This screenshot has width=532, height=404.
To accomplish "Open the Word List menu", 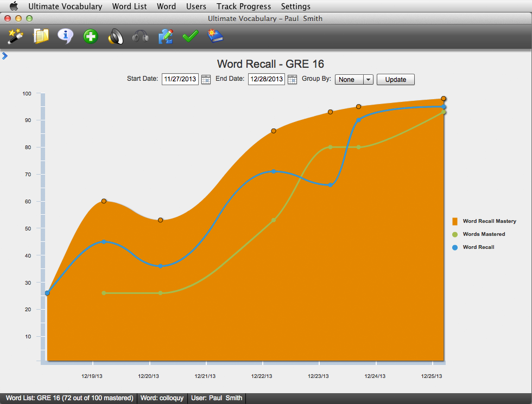I will point(129,7).
